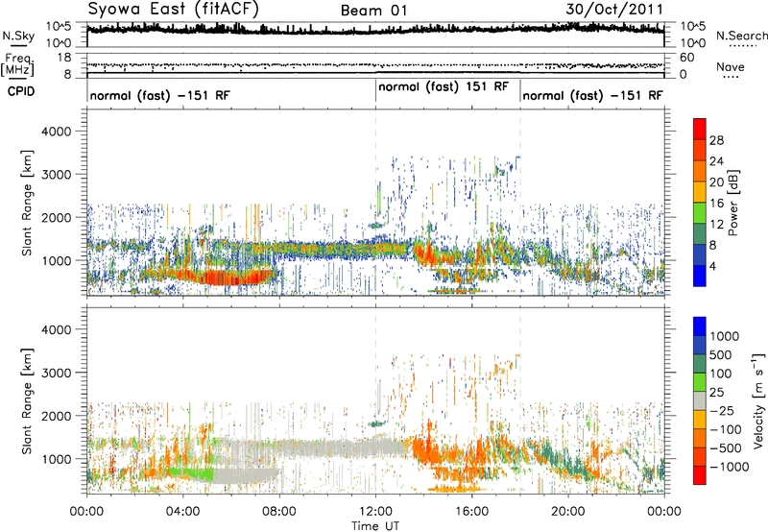Click the '28' tick on the power scale
This screenshot has width=768, height=532.
pos(716,140)
